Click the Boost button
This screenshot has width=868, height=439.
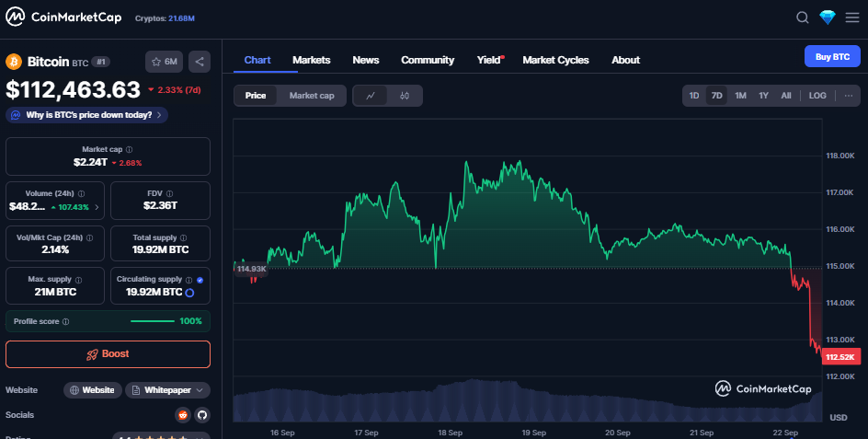[x=108, y=354]
